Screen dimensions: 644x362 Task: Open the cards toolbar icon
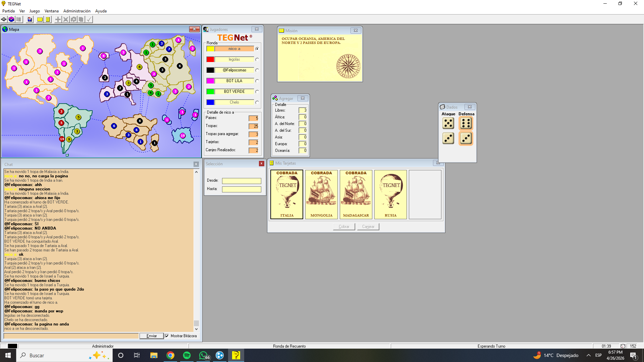pos(48,19)
